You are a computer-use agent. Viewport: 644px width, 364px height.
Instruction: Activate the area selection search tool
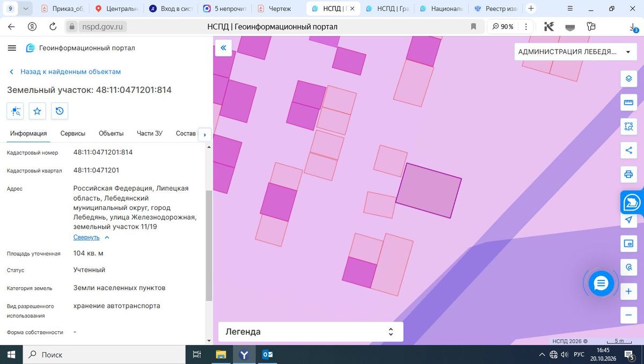[628, 127]
